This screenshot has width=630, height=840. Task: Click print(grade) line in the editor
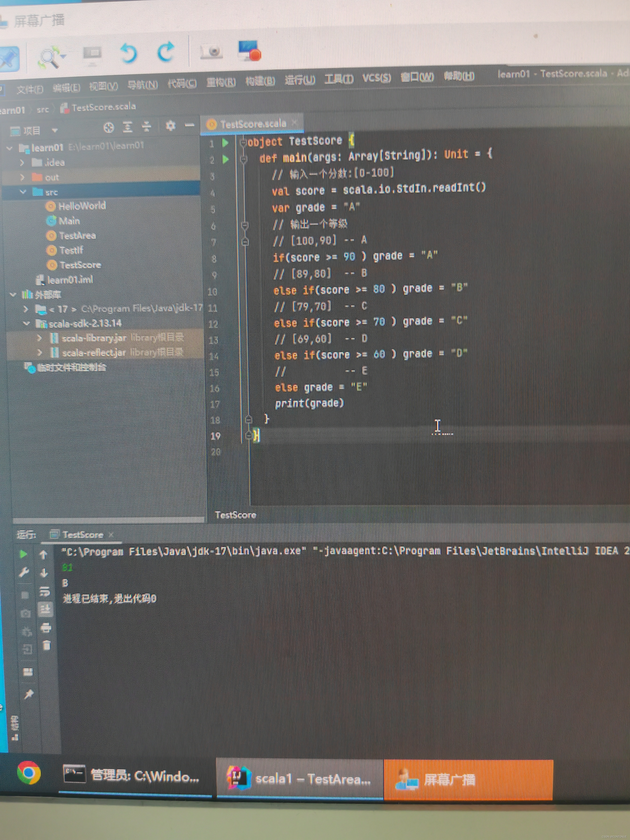[309, 403]
